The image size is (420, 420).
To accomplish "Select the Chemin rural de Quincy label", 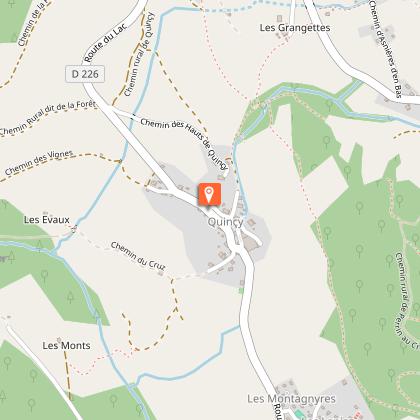I will tap(139, 54).
